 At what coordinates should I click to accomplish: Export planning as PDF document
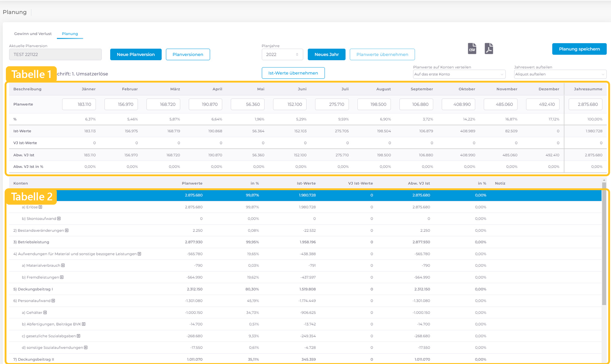(x=489, y=49)
